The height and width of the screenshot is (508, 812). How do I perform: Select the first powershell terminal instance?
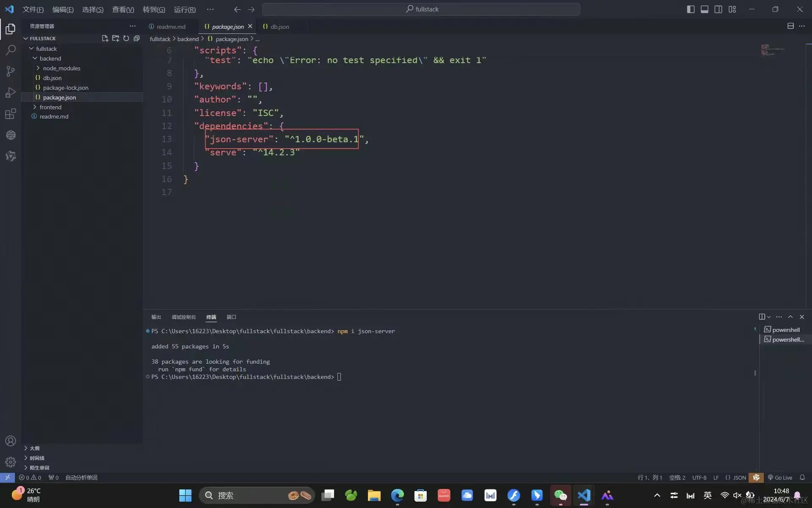pos(785,329)
